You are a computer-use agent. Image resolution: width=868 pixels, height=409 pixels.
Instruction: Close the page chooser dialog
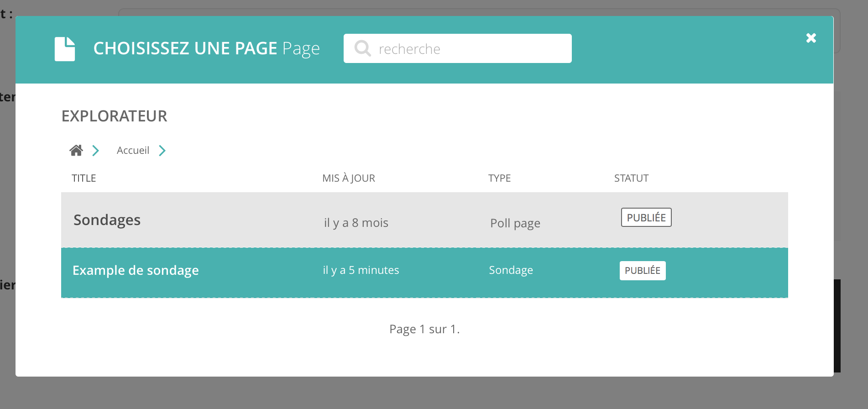pyautogui.click(x=811, y=38)
